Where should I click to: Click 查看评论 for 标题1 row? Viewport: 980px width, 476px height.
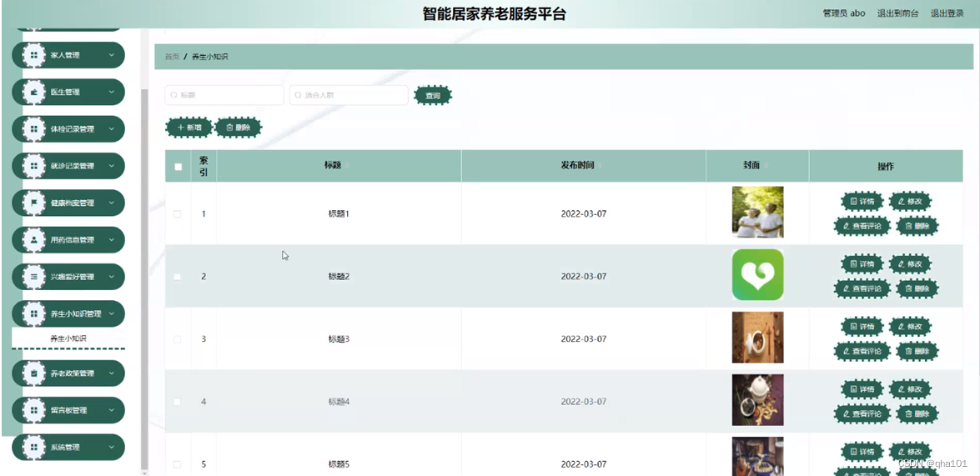(x=862, y=226)
